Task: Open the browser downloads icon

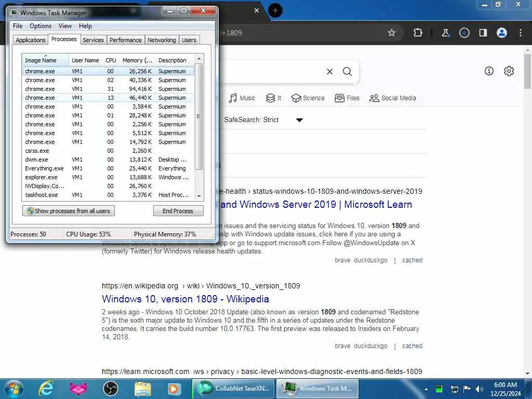Action: coord(464,33)
